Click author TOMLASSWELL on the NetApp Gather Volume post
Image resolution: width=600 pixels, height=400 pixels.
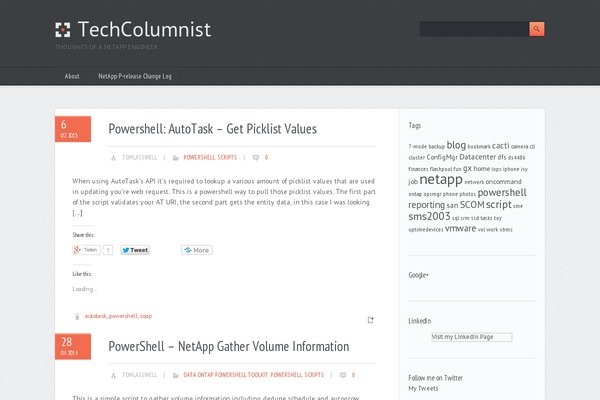coord(139,375)
